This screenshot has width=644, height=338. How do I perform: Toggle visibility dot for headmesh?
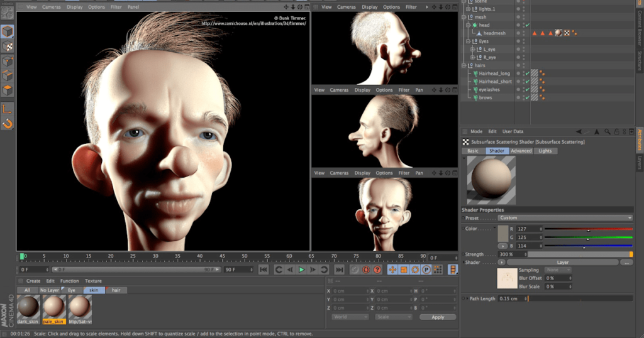pyautogui.click(x=518, y=33)
